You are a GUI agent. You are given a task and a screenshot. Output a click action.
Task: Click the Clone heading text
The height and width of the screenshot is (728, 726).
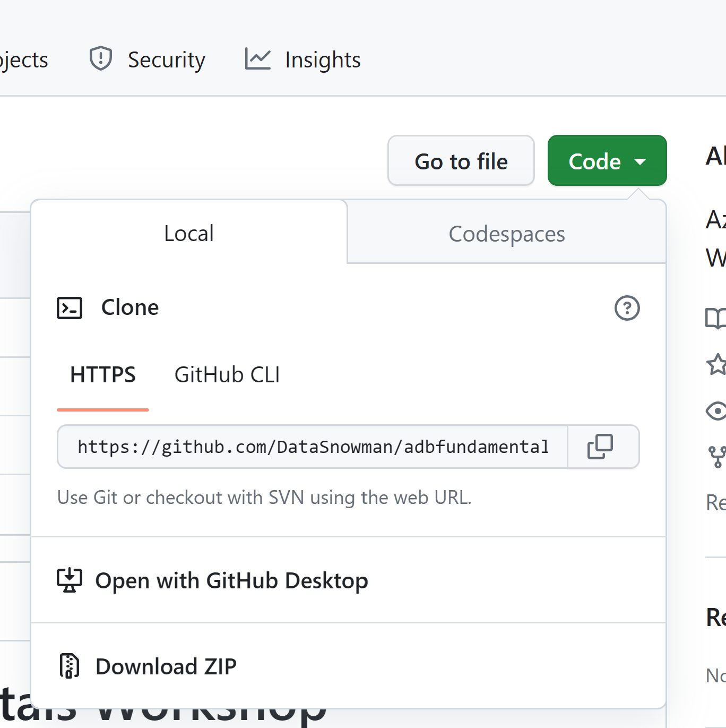coord(130,307)
